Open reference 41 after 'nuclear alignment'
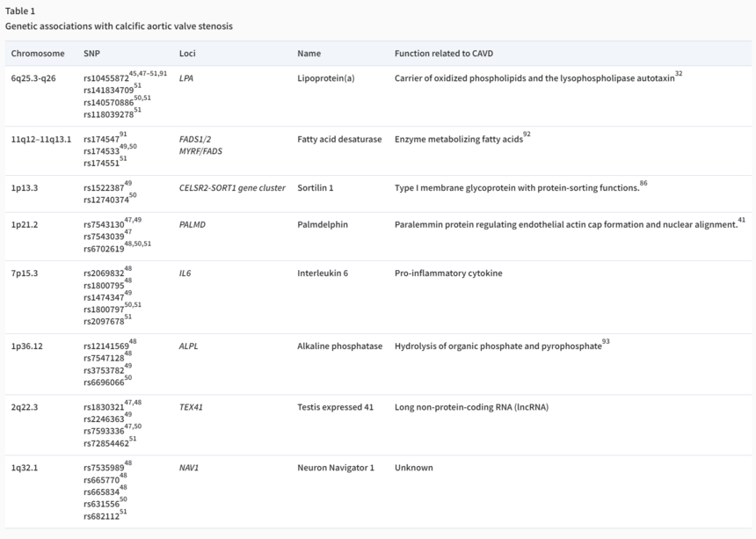Viewport: 756px width, 539px height. tap(742, 220)
